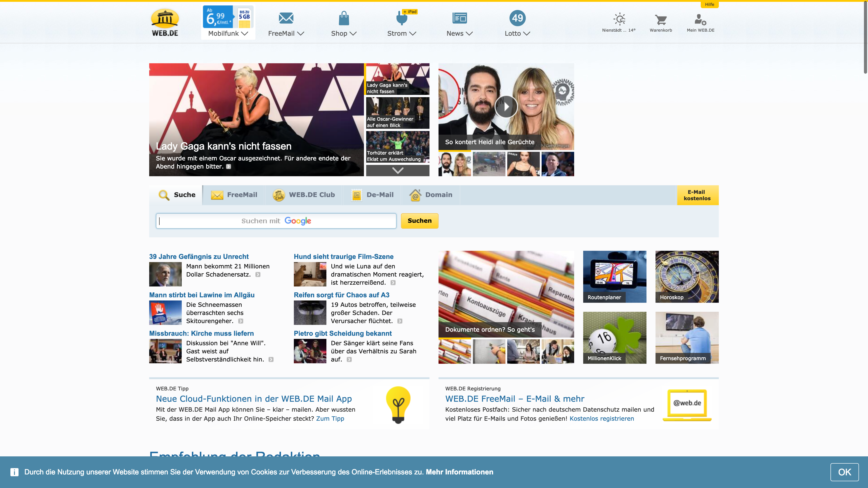Switch to the WEB.DE Club tab

[x=304, y=195]
